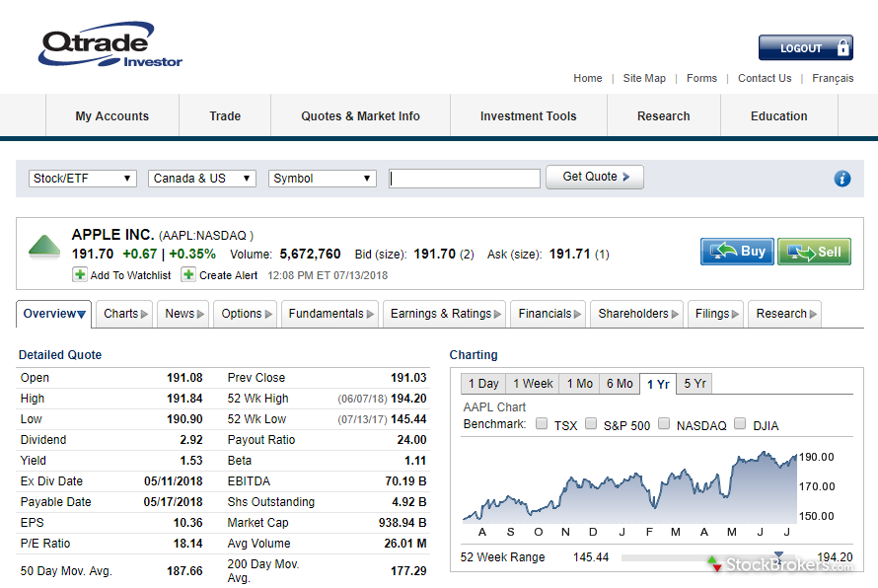Click the Qtrade Investor logo
This screenshot has height=588, width=878.
[x=110, y=46]
